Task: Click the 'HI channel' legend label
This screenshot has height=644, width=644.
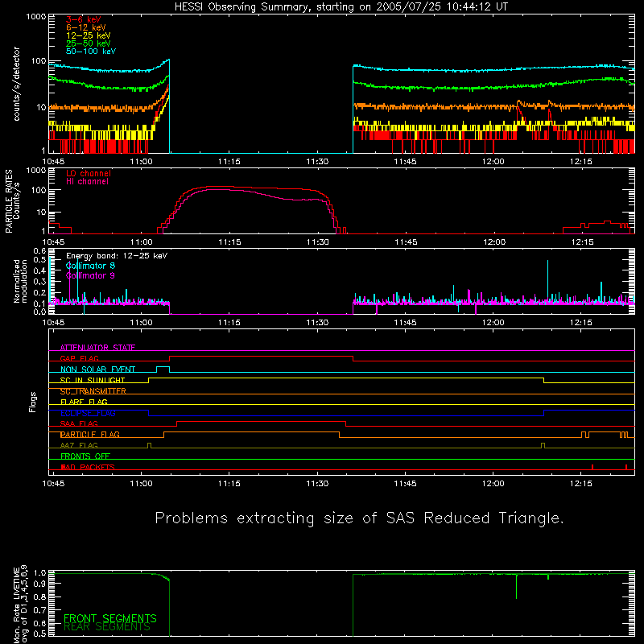Action: [88, 182]
